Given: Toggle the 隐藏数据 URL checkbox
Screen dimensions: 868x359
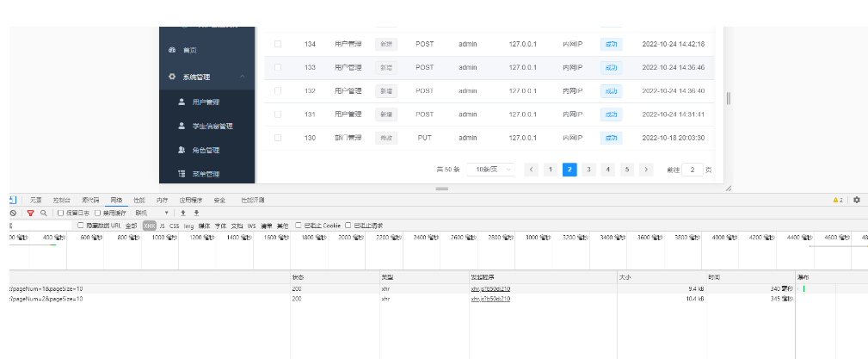Looking at the screenshot, I should [x=80, y=226].
